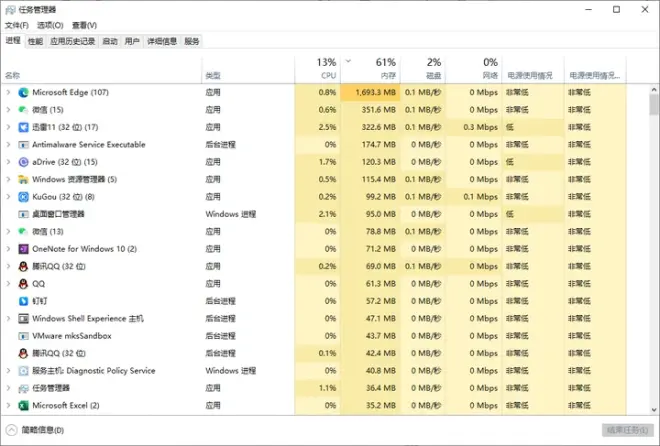This screenshot has height=446, width=660.
Task: Select the 0.3 Mbps network cell
Action: (x=474, y=127)
